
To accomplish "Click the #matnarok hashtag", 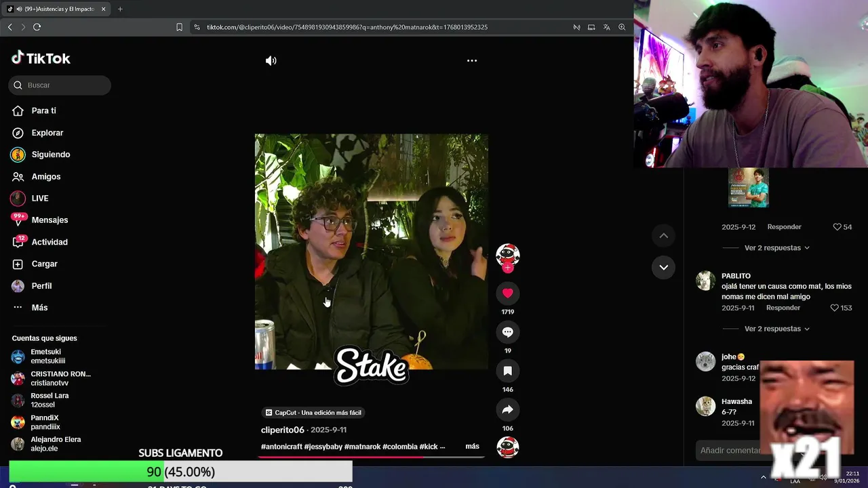I will (362, 447).
